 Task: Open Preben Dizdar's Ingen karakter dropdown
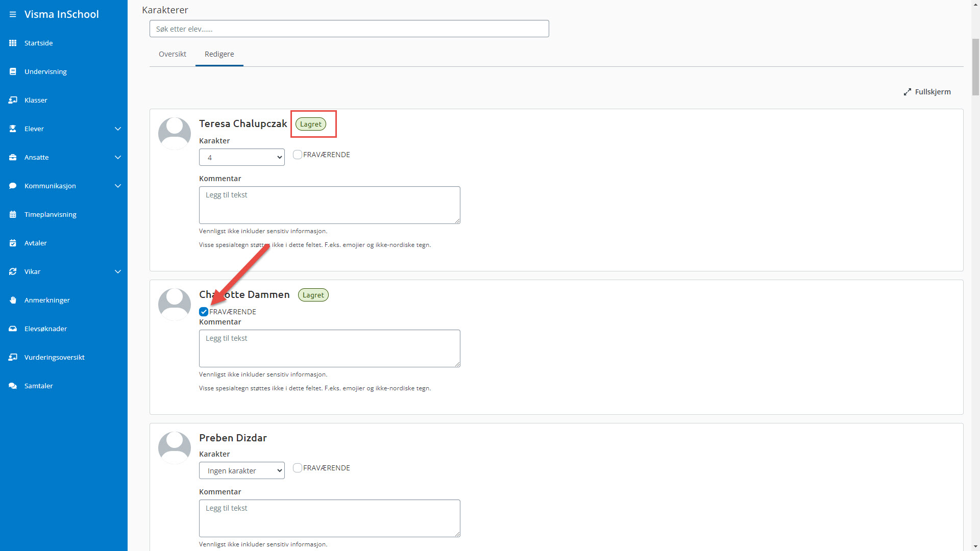[242, 470]
